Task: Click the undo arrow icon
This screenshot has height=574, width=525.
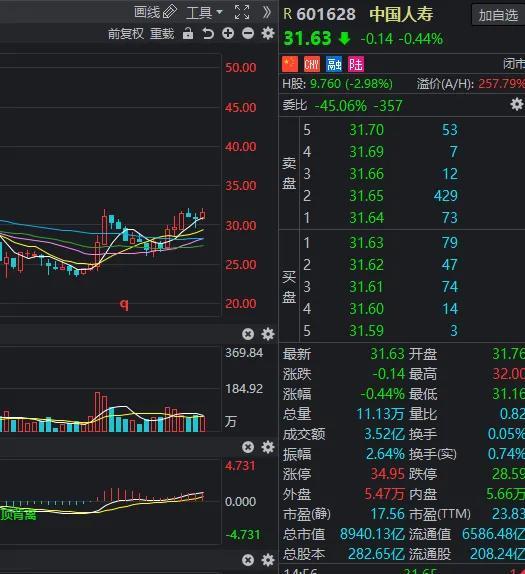Action: coord(208,34)
